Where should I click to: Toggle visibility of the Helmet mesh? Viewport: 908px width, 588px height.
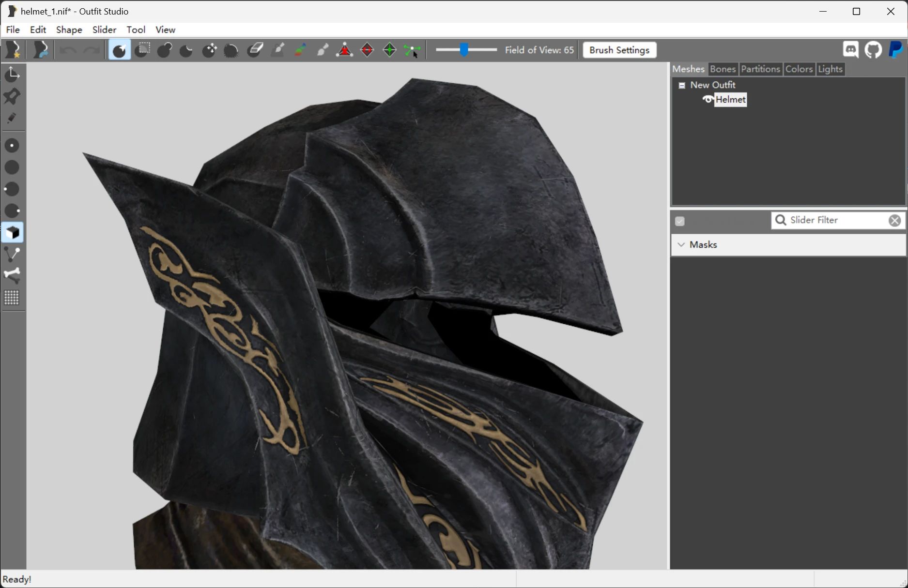(708, 100)
